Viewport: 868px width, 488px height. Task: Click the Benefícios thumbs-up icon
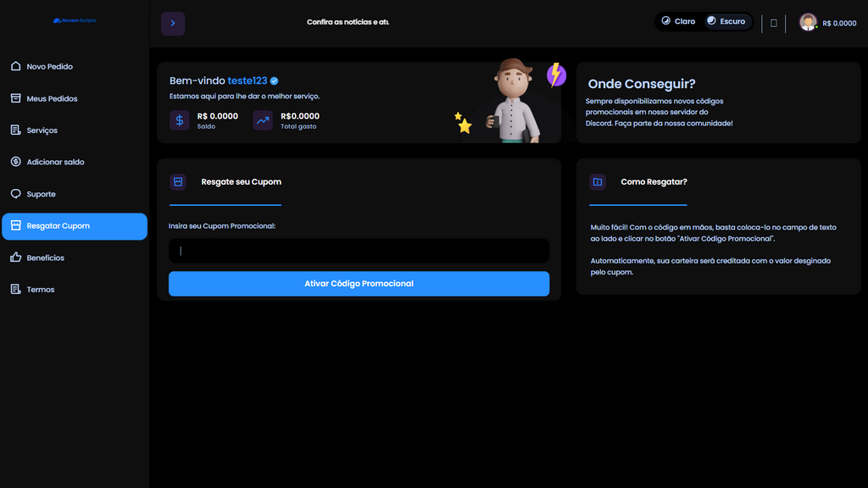pos(15,258)
